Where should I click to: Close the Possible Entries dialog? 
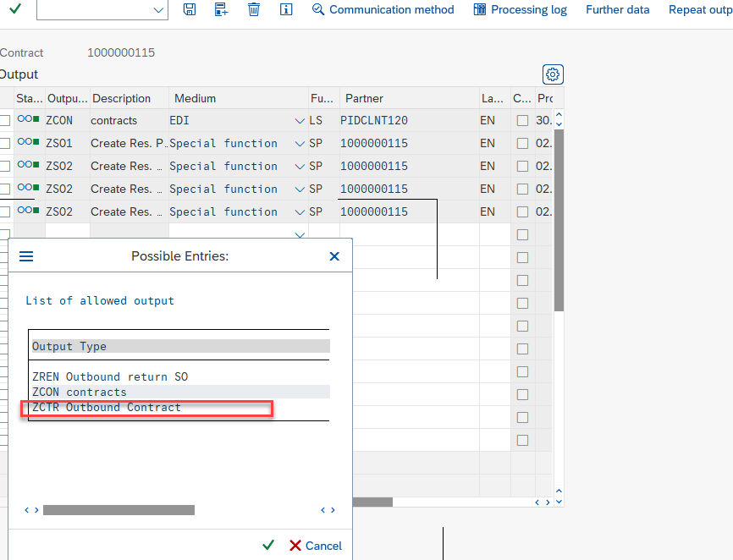click(x=334, y=255)
